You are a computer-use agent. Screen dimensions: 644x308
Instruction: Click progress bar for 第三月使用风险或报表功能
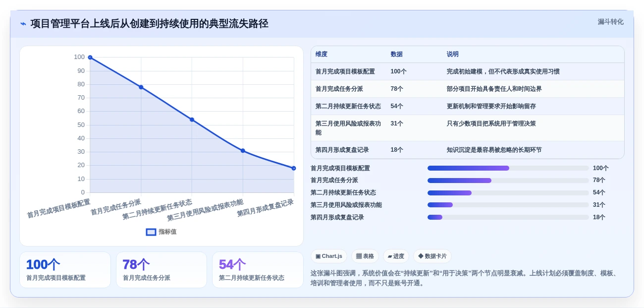508,205
